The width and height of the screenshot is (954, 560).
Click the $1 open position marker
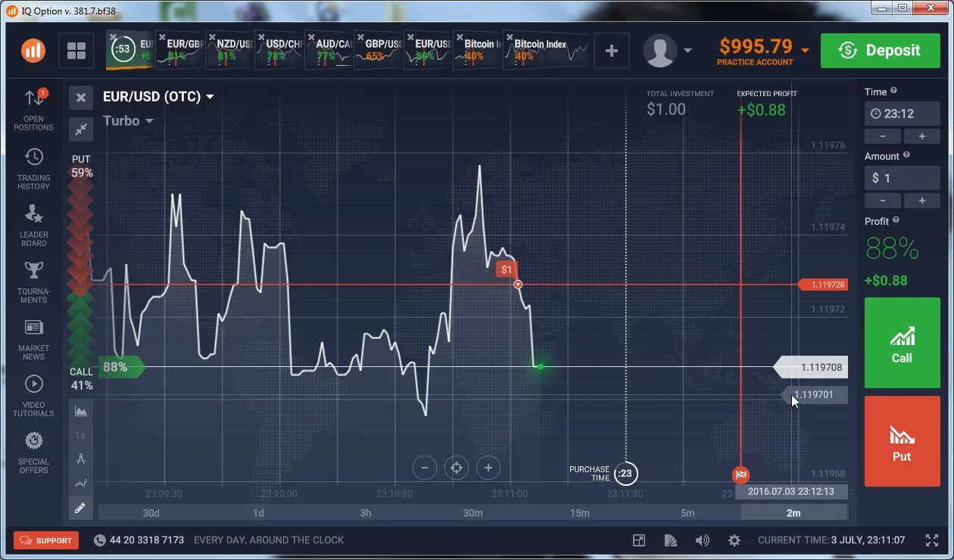tap(507, 269)
